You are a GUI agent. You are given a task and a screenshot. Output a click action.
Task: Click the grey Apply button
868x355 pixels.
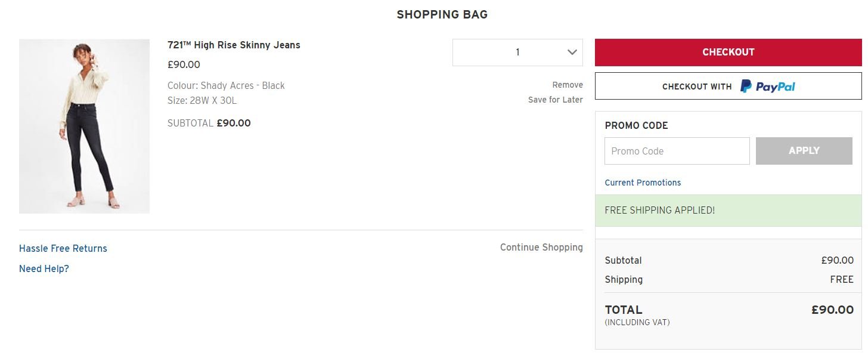[x=804, y=151]
